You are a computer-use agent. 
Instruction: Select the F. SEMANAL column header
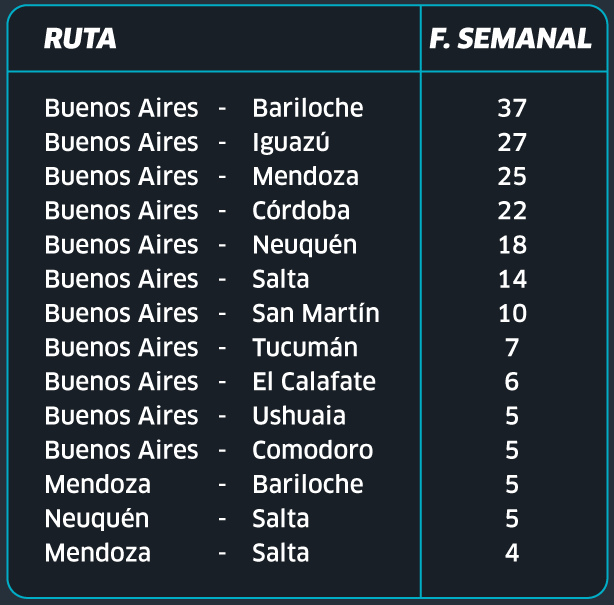pos(510,38)
